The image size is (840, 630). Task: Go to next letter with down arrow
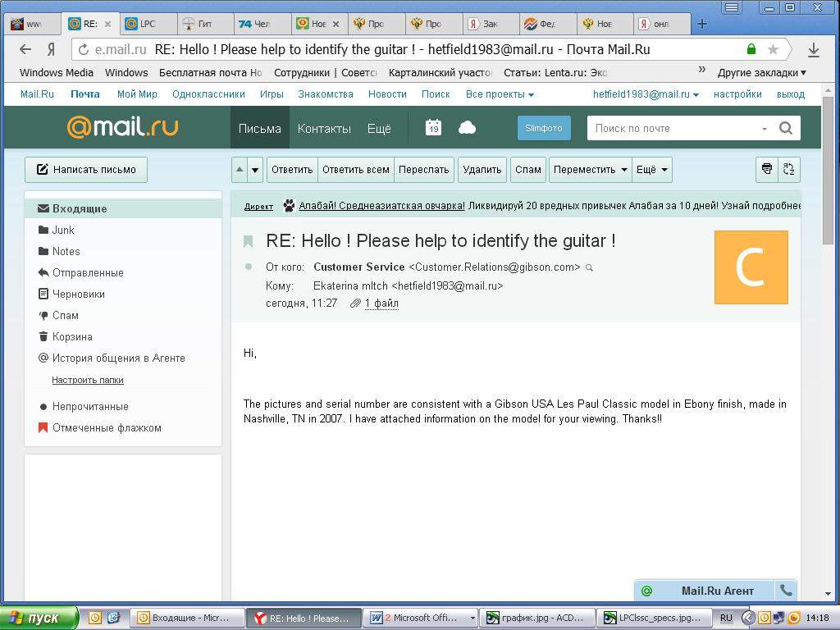(x=255, y=170)
